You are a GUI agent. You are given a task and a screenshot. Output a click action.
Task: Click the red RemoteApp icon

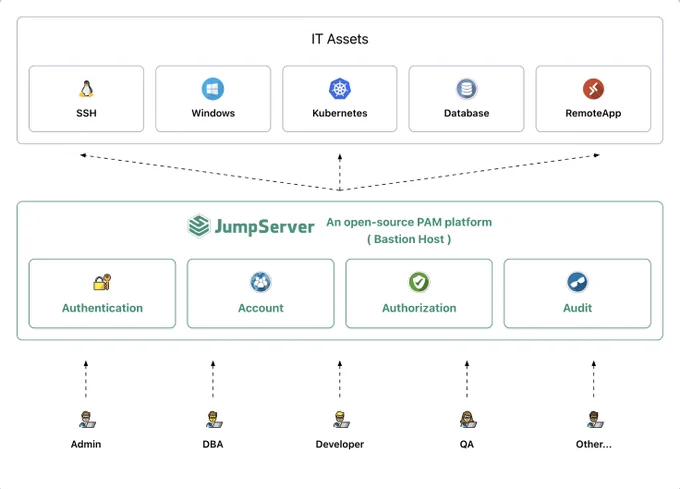click(x=593, y=89)
